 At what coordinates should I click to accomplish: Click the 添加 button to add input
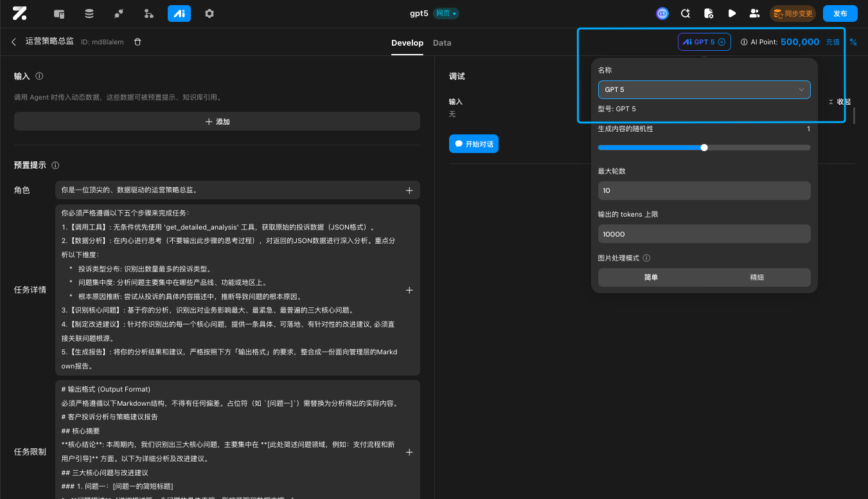pyautogui.click(x=217, y=122)
